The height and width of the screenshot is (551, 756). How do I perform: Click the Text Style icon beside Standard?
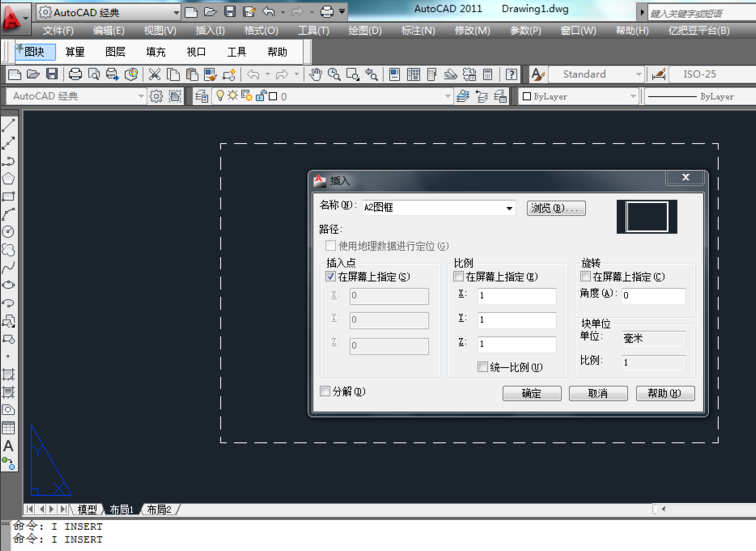tap(537, 74)
